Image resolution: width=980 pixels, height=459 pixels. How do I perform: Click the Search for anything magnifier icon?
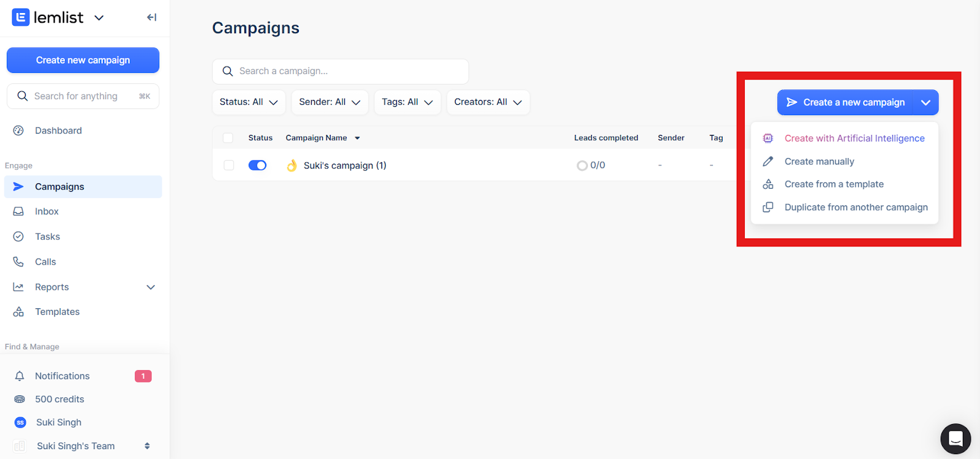23,96
